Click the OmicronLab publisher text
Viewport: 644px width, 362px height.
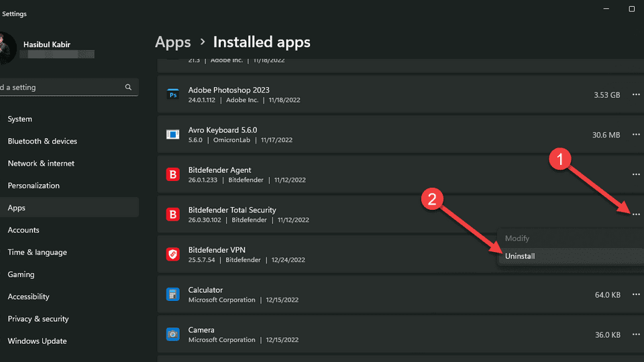click(231, 140)
